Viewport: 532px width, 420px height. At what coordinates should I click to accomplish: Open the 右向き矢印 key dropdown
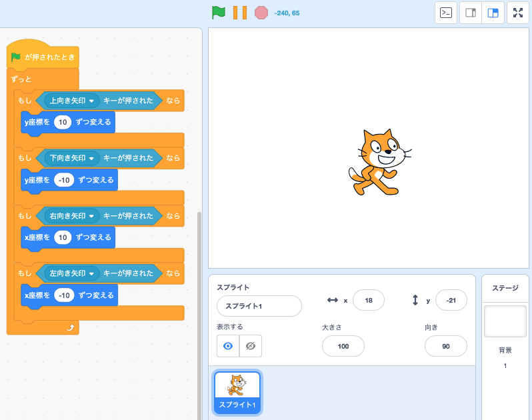[71, 216]
